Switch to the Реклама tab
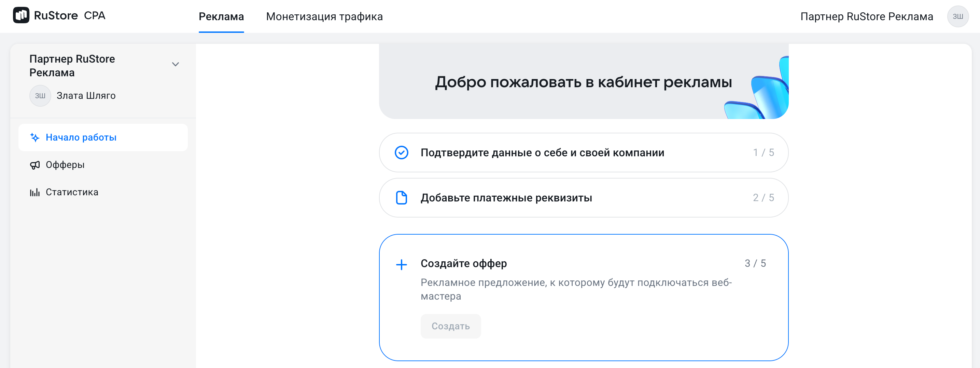980x368 pixels. 221,16
